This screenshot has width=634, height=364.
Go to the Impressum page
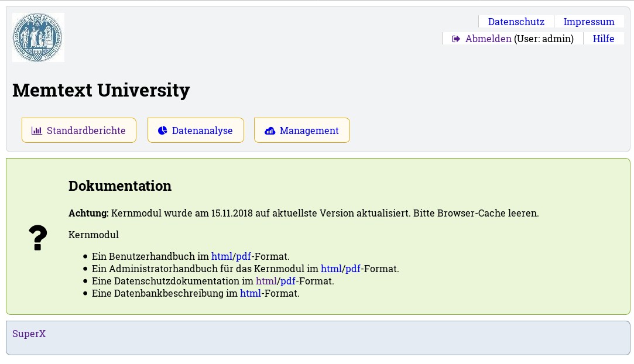click(x=588, y=22)
